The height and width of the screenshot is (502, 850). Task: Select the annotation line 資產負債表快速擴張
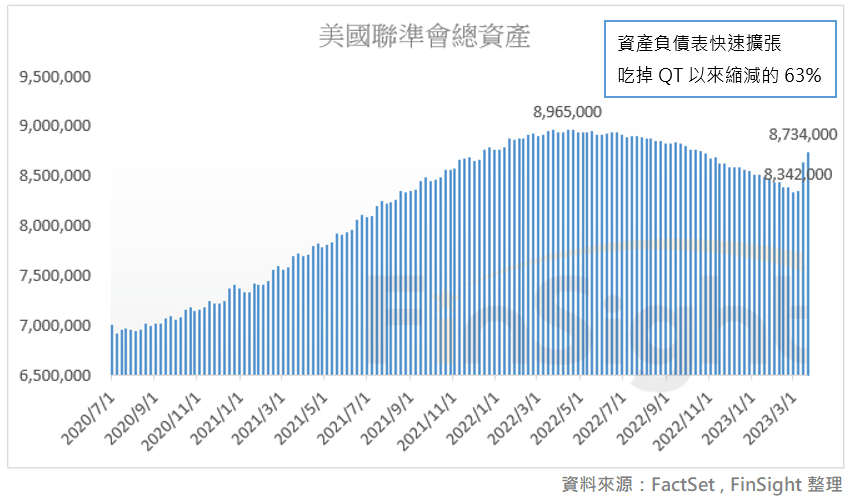coord(700,44)
